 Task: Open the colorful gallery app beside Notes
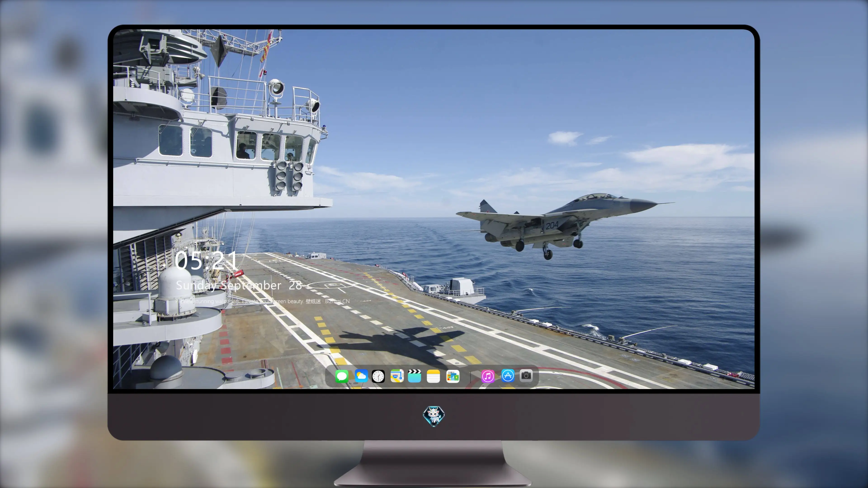(x=453, y=376)
